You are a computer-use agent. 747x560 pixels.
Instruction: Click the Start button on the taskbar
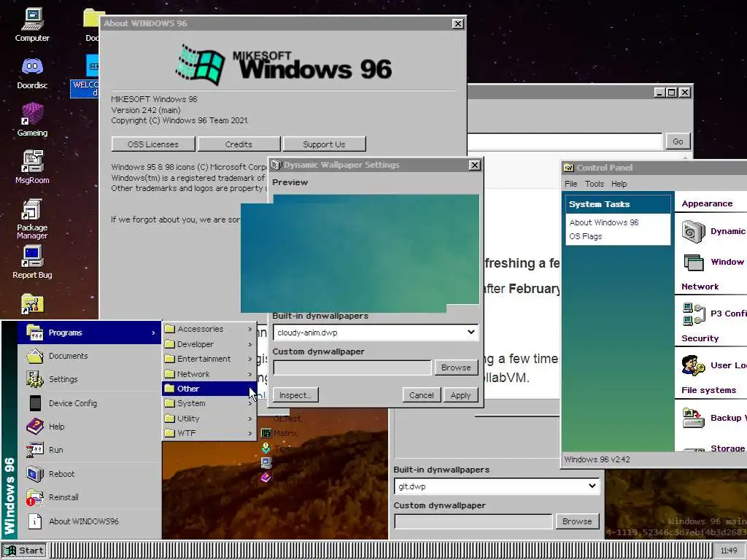click(24, 551)
